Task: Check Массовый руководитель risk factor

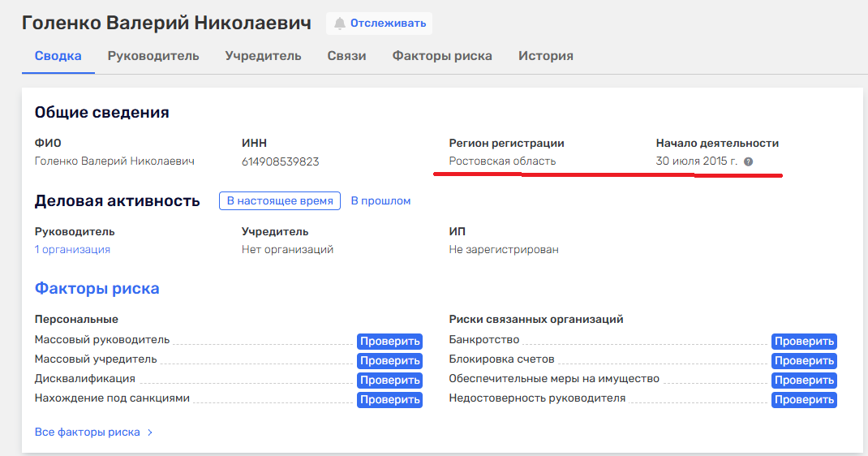Action: coord(389,342)
